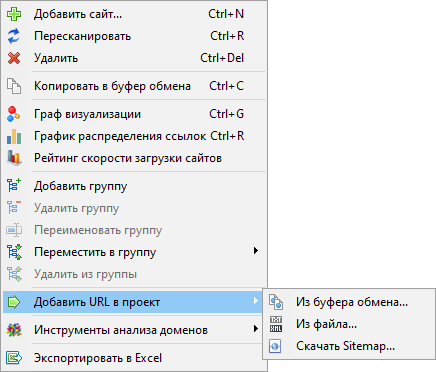Click the TXT XML icon beside Из файла
436x372 pixels.
[x=276, y=324]
